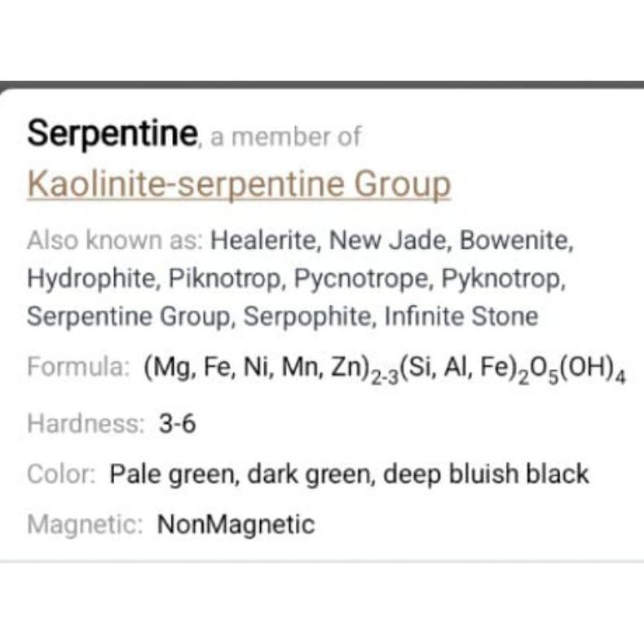Select the Healerite alias name
Viewport: 644px width, 644px height.
tap(263, 240)
